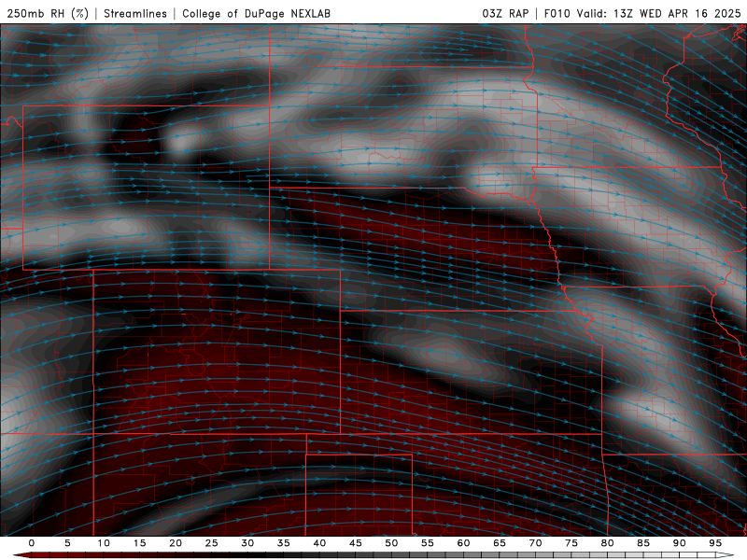
Task: Click the colorbar label '35'
Action: pyautogui.click(x=284, y=543)
